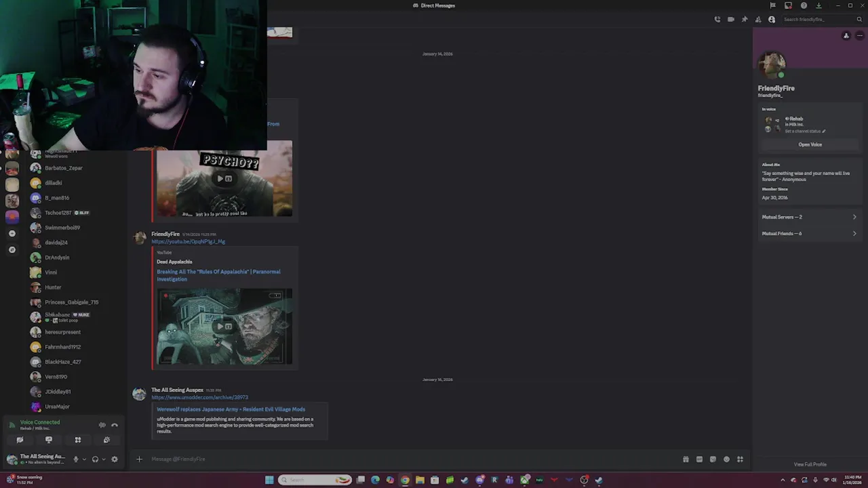
Task: Open the youtu.be link from FriendlyFire
Action: coord(188,241)
